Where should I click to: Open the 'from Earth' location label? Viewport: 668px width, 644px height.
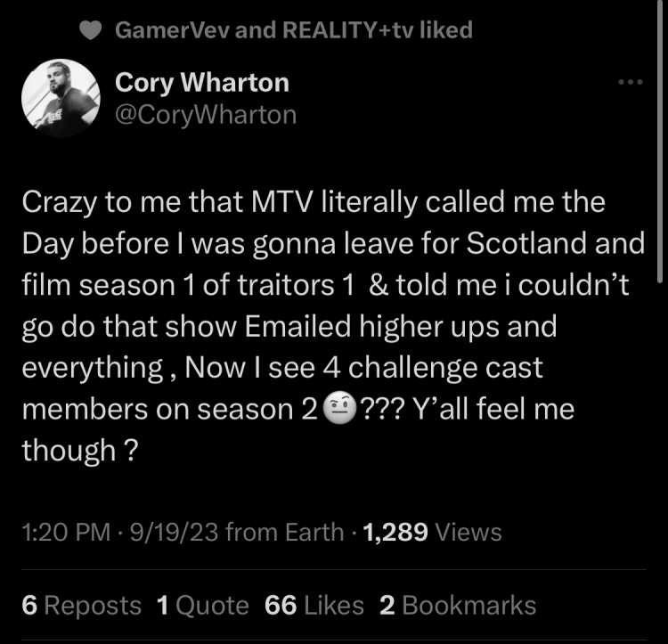285,533
